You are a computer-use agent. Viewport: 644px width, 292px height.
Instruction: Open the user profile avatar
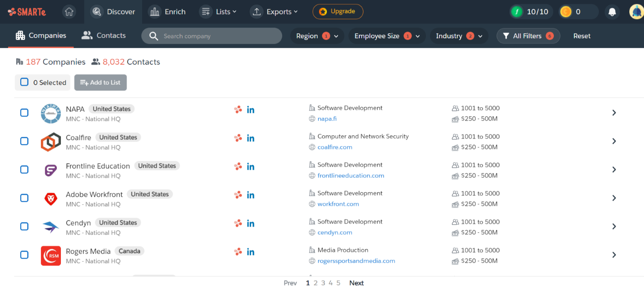[x=636, y=12]
